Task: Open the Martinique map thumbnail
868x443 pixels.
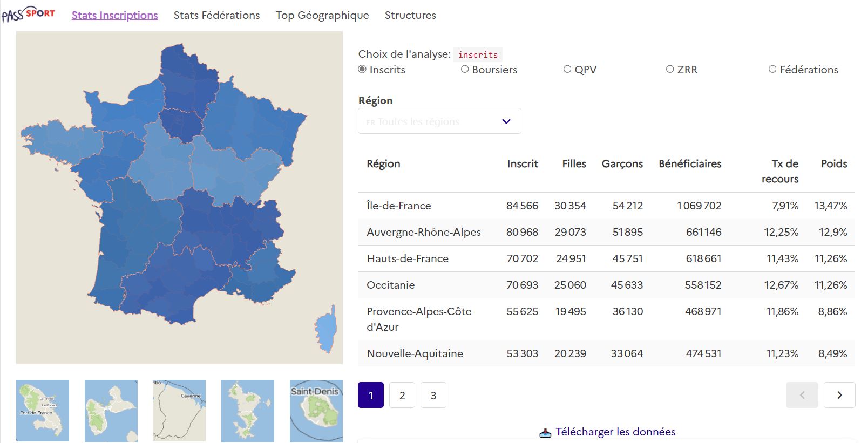Action: [43, 410]
